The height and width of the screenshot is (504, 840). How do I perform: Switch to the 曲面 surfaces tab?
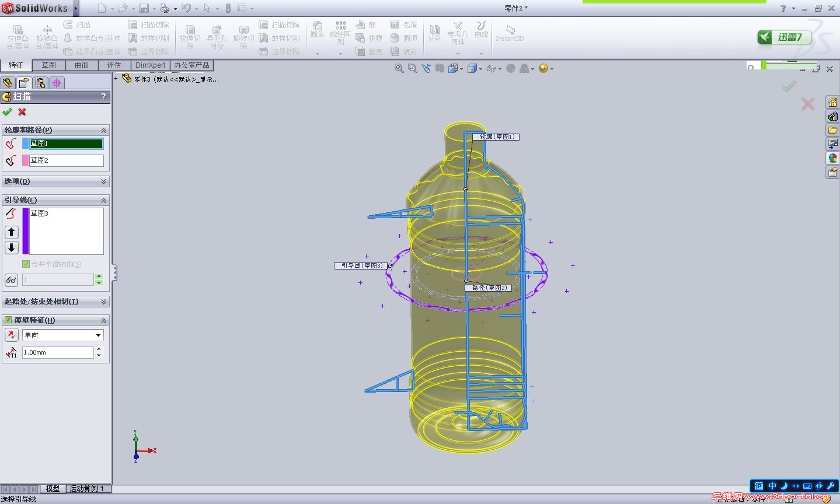coord(82,65)
